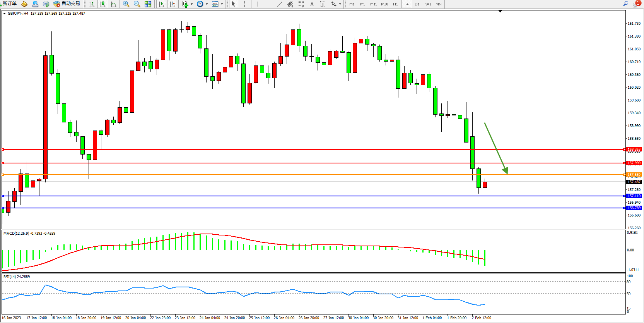
Task: Toggle candlestick chart display mode
Action: pyautogui.click(x=102, y=4)
